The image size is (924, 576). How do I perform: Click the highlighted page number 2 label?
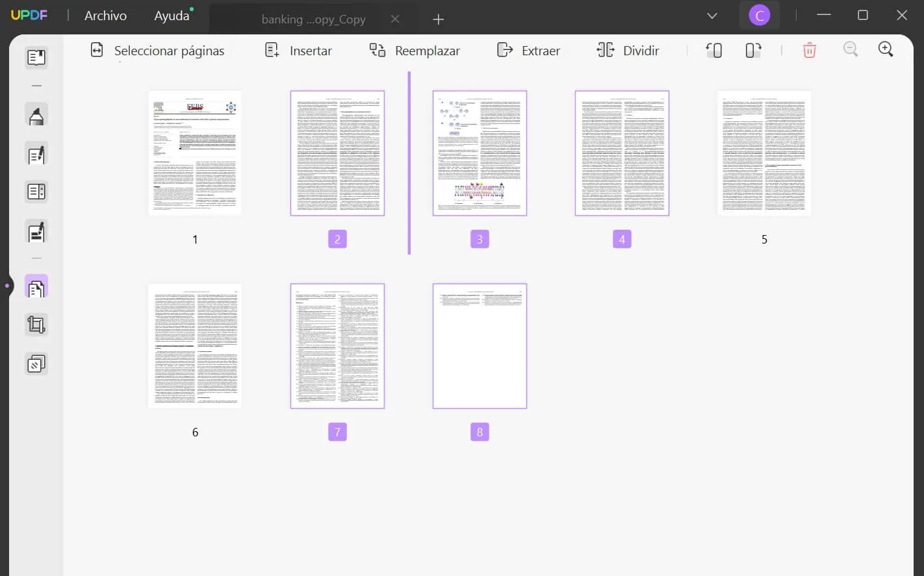coord(337,239)
